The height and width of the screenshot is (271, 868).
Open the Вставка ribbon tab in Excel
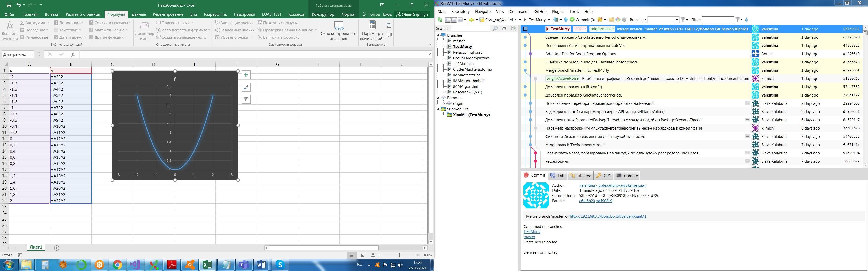(52, 14)
